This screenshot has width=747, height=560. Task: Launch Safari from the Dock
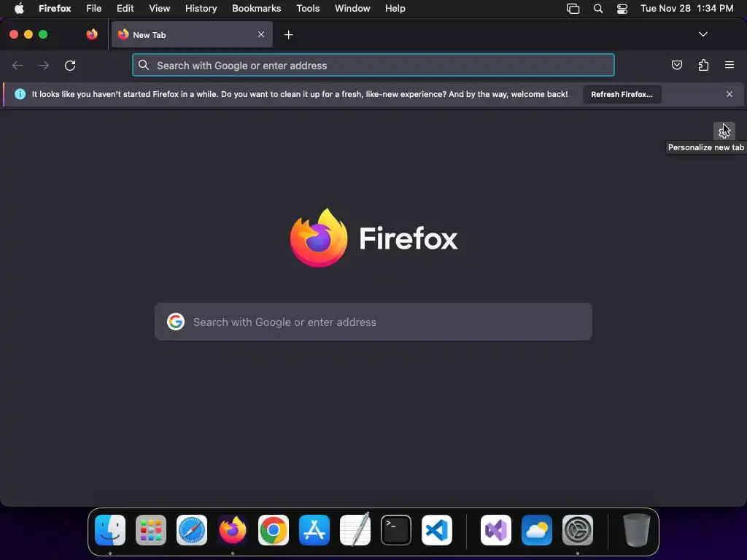192,530
